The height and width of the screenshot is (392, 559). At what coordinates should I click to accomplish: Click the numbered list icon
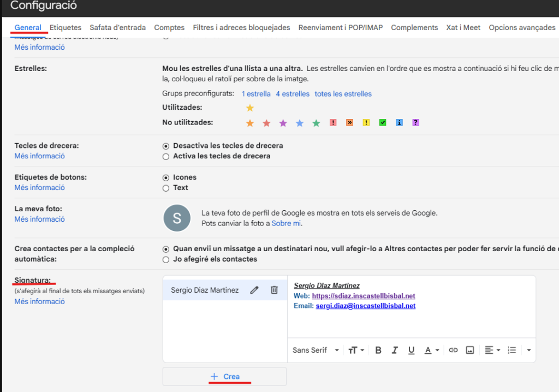[x=512, y=350]
